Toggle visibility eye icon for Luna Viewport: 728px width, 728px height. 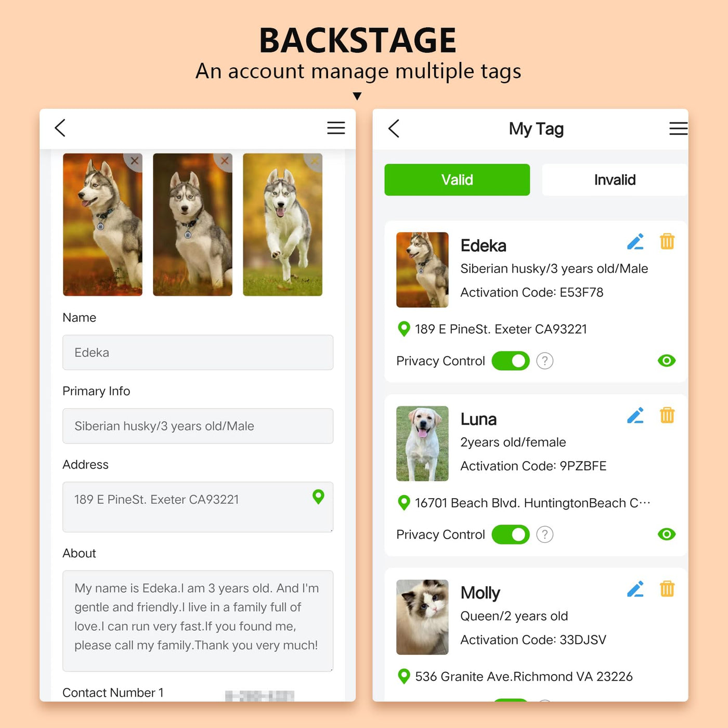pyautogui.click(x=667, y=535)
